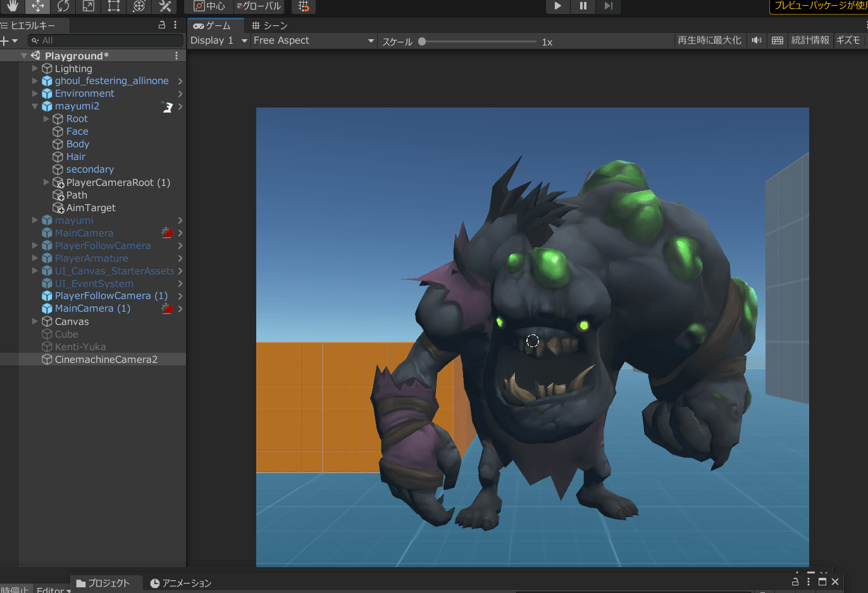Click the MainCamera (1) status icon
The height and width of the screenshot is (593, 868).
167,309
